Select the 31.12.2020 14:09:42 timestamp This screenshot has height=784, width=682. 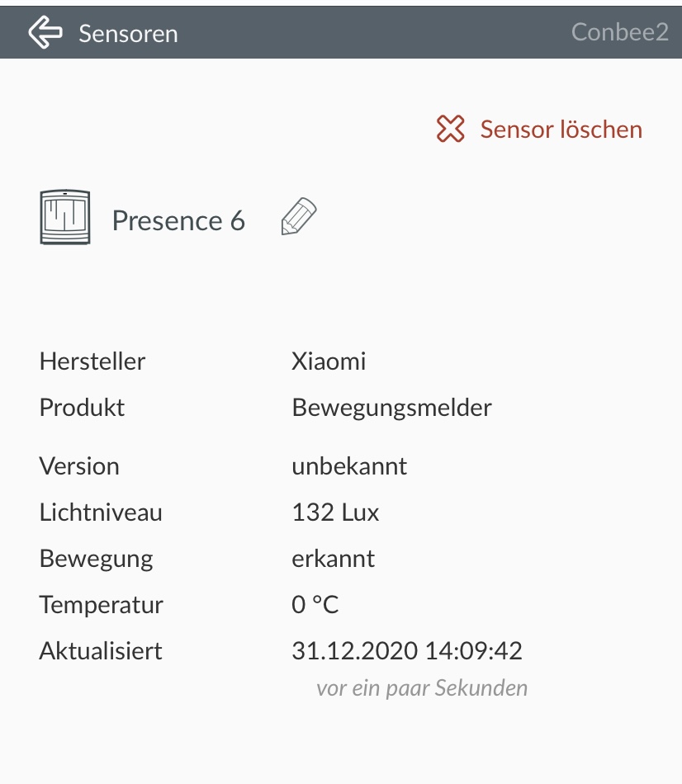tap(407, 651)
